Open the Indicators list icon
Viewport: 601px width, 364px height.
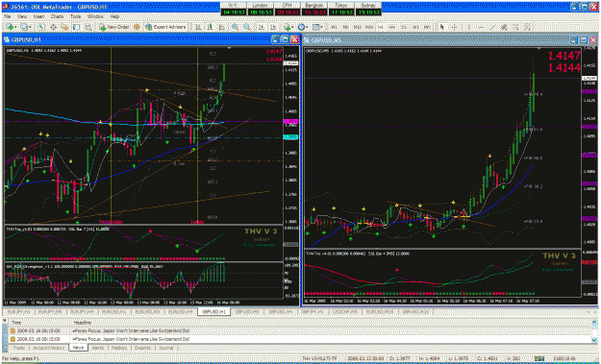pos(288,27)
